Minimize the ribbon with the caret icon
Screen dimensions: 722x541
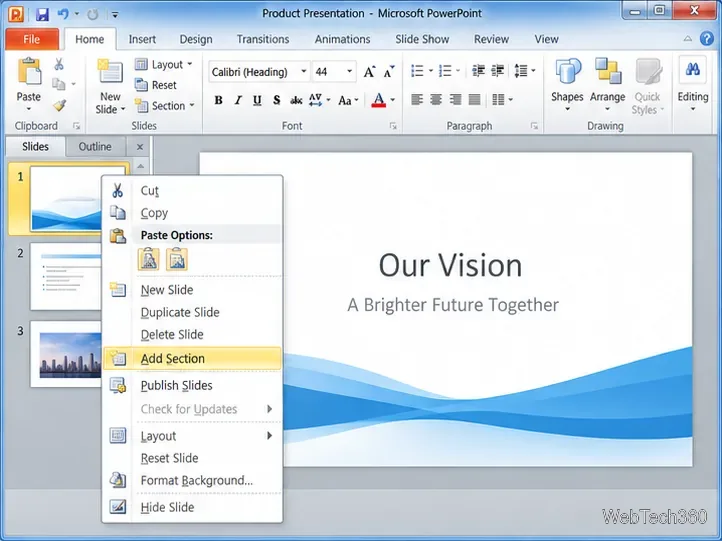[687, 39]
